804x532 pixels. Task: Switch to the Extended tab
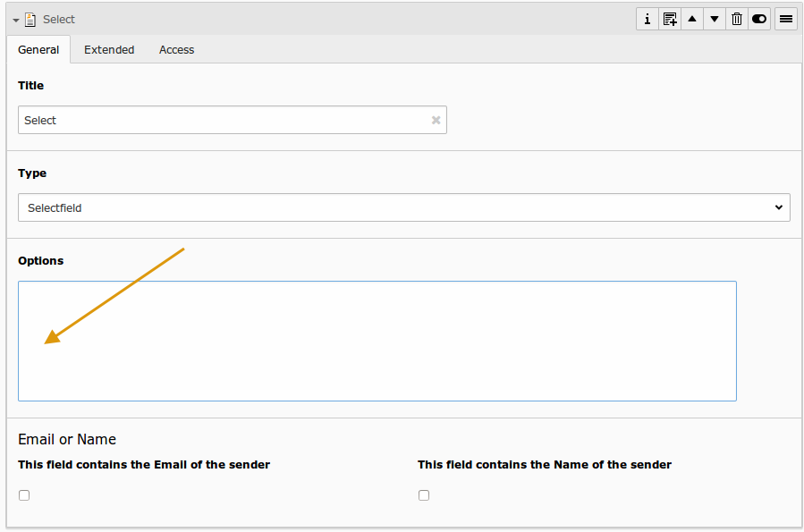point(108,49)
